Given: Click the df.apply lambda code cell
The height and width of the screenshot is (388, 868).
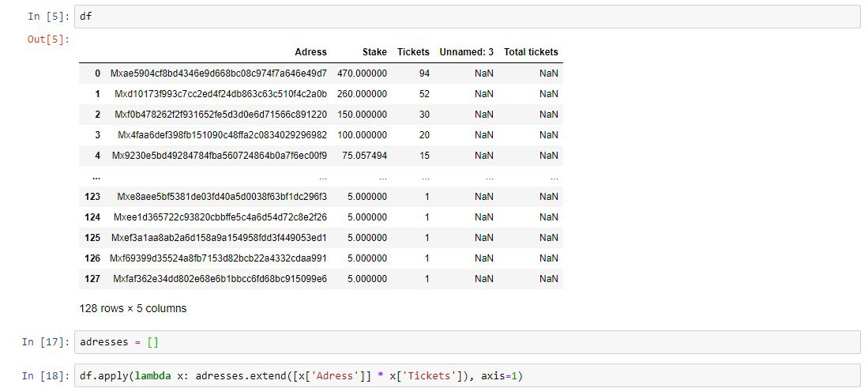Looking at the screenshot, I should point(468,376).
